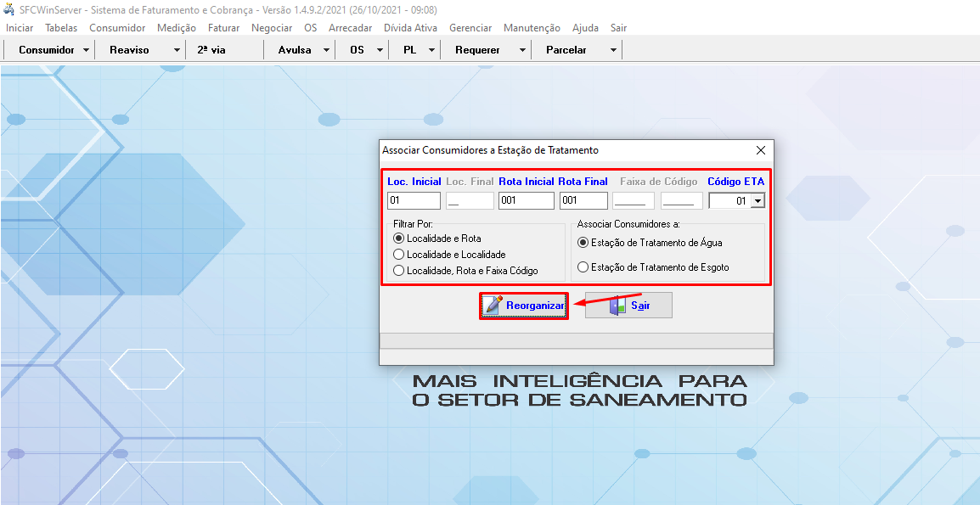Viewport: 980px width, 505px height.
Task: Open the Manutenção menu
Action: [x=532, y=27]
